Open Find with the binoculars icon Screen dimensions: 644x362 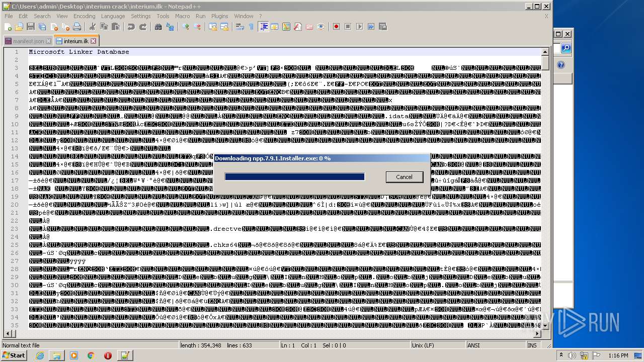tap(158, 27)
